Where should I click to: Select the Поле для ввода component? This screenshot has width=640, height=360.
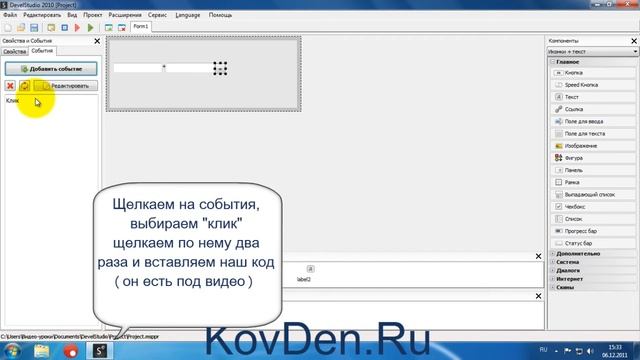593,122
